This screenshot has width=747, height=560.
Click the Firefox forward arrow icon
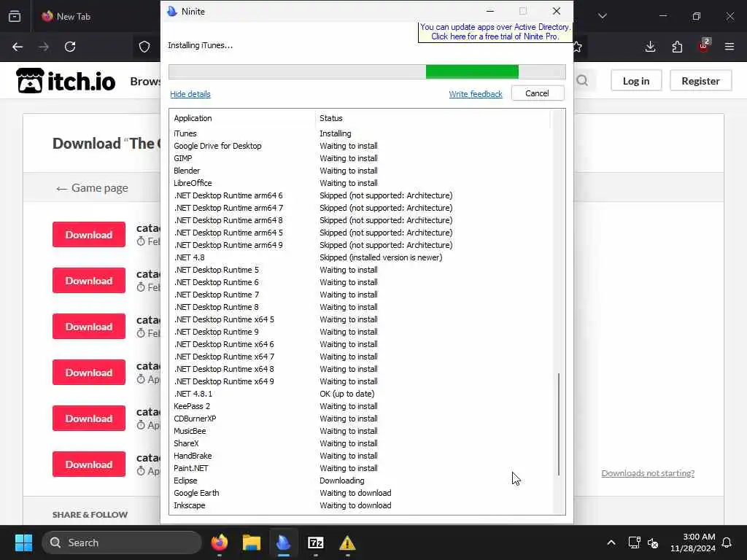[44, 47]
